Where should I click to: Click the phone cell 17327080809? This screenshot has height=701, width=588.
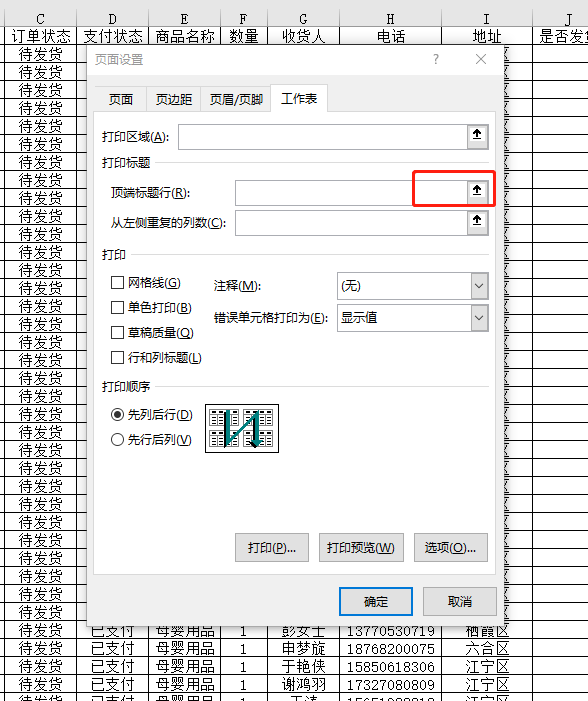[390, 684]
